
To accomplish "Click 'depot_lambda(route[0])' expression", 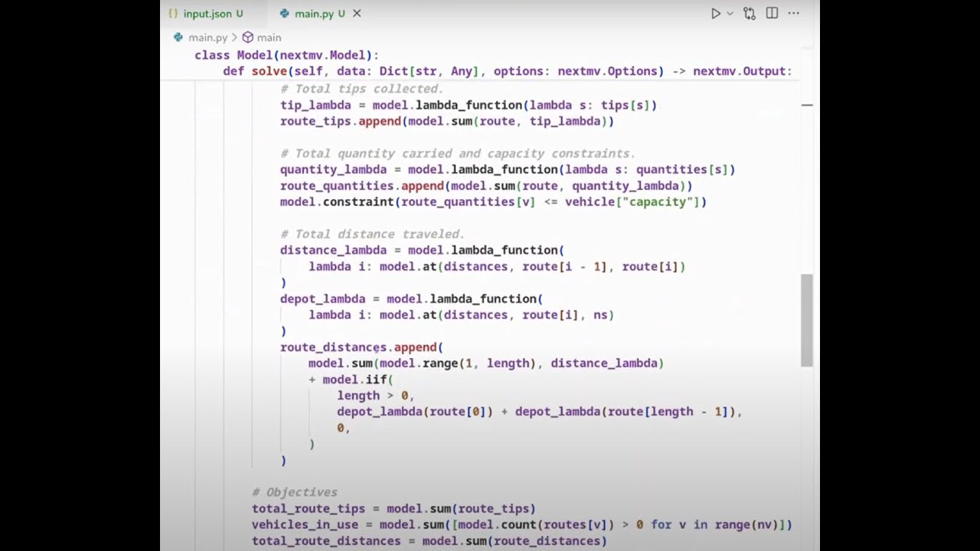I will (x=415, y=412).
